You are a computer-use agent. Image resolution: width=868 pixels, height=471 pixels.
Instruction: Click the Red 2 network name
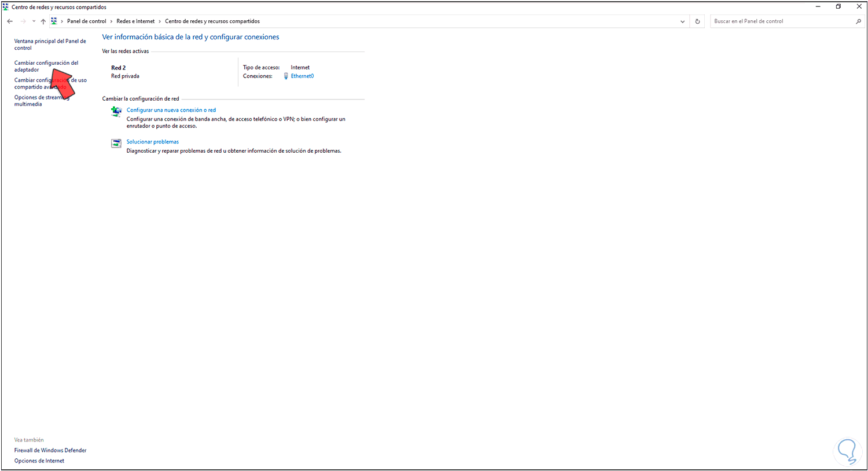[118, 68]
